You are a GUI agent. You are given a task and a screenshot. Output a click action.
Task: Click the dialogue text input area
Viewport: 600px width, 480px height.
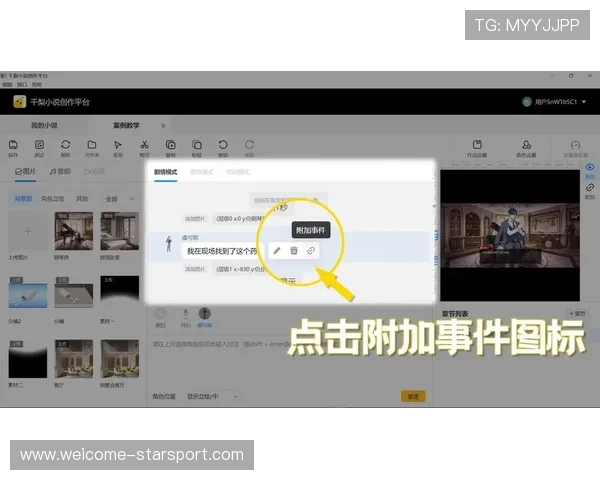pos(290,362)
